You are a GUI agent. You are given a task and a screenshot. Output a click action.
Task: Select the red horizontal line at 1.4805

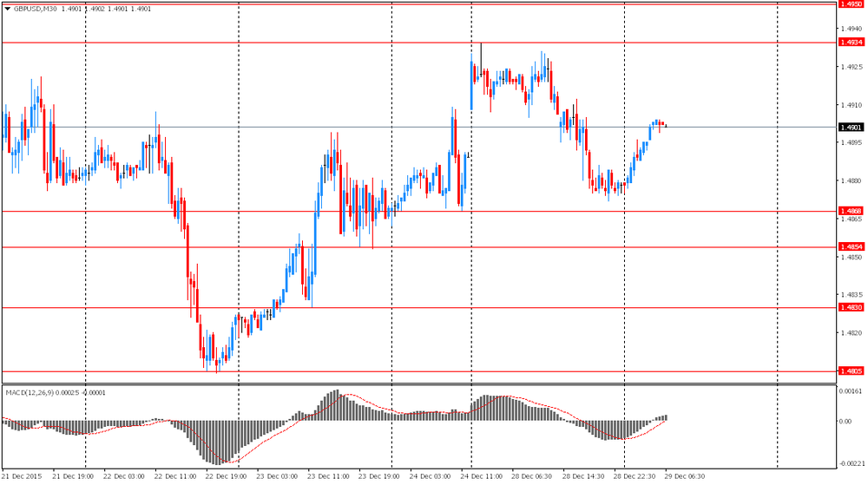click(x=418, y=371)
